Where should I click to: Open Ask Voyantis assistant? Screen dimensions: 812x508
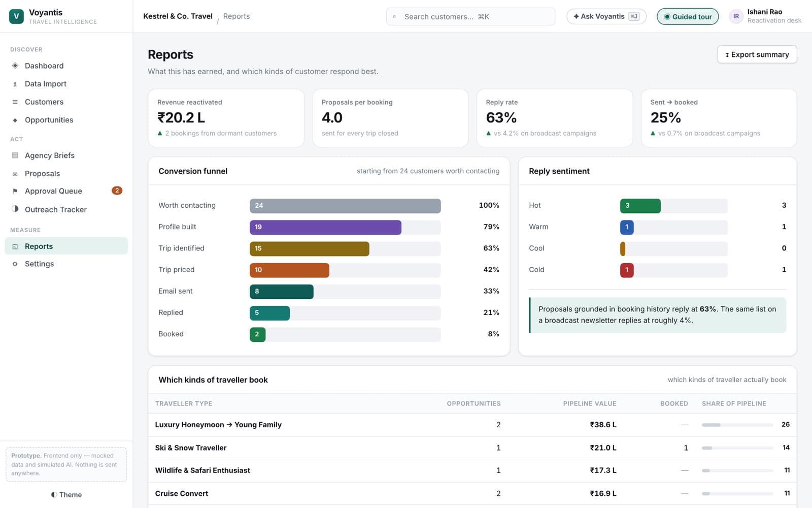coord(606,16)
